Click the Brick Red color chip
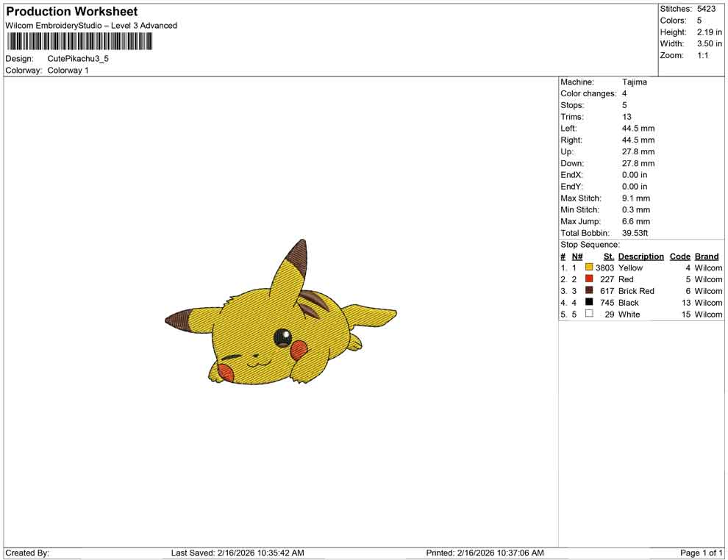The width and height of the screenshot is (728, 560). [588, 291]
